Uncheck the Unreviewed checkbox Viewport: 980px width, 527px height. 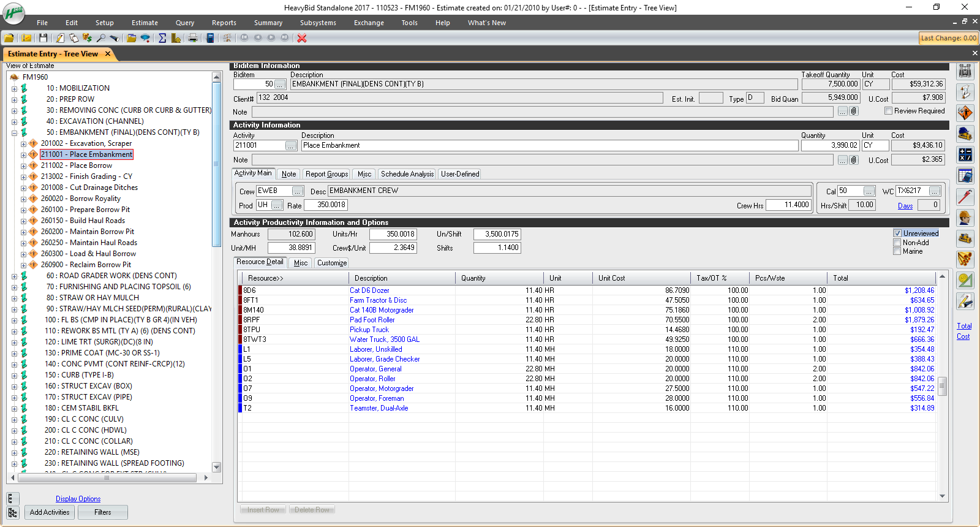coord(897,233)
